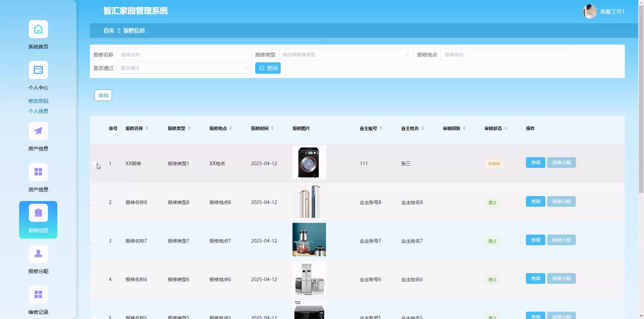
Task: Select the 资产信息 grid icon
Action: (x=38, y=172)
